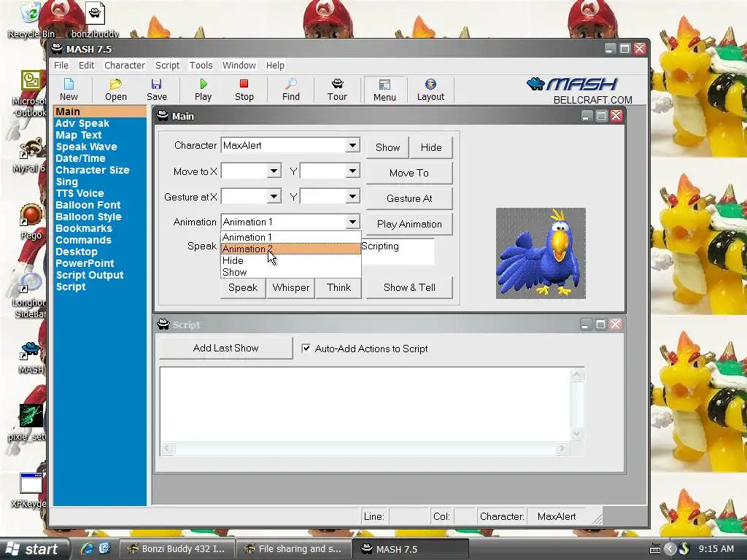Choose Animation 1 from the dropdown list
The width and height of the screenshot is (747, 560).
[290, 237]
